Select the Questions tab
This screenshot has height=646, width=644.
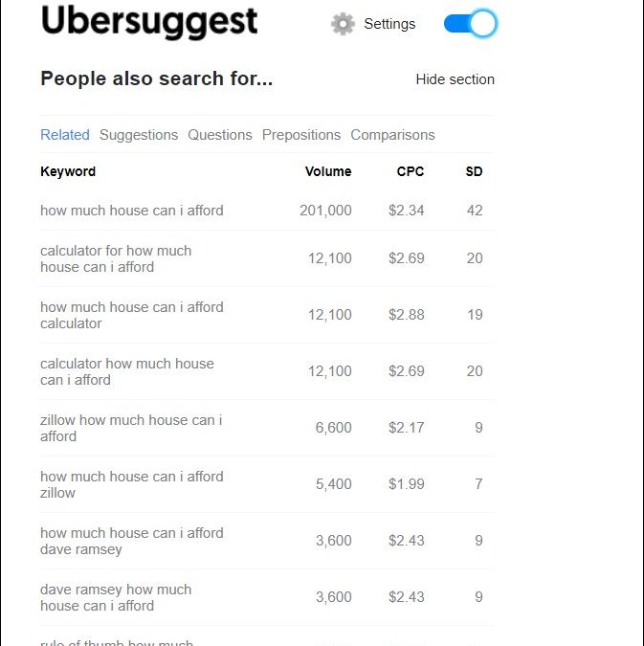(220, 135)
